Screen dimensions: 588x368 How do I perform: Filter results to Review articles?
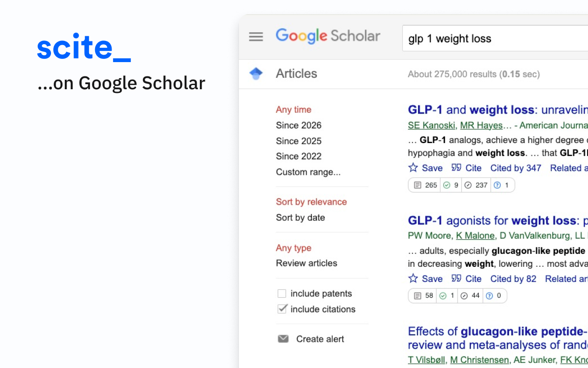click(306, 263)
